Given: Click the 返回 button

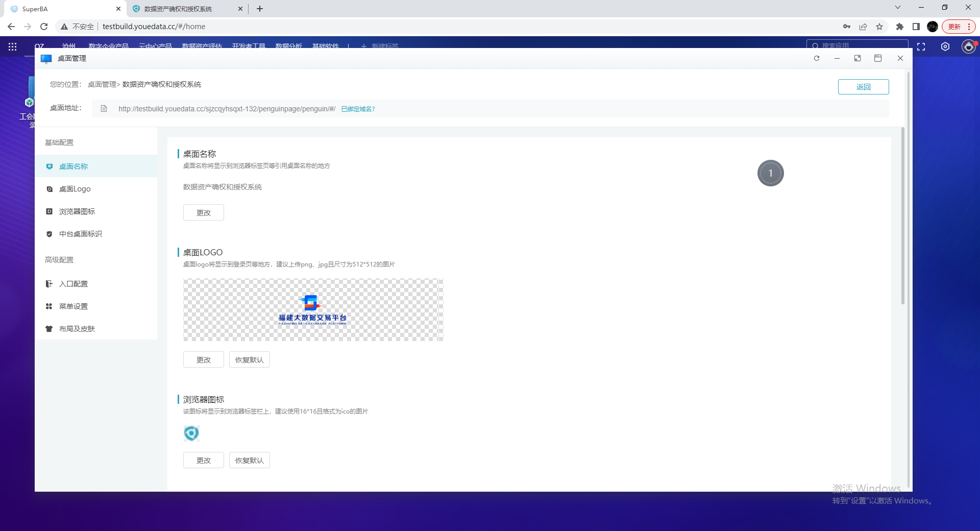Looking at the screenshot, I should click(863, 87).
